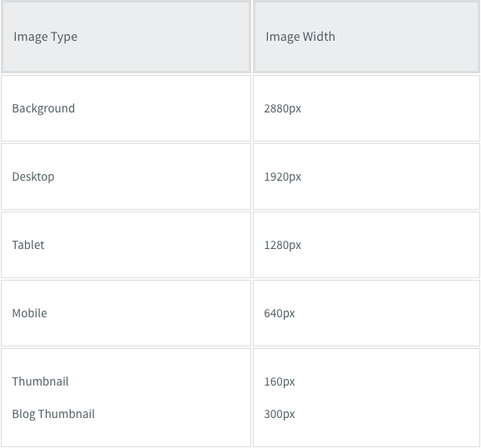Click blank area of Tablet type cell
The width and height of the screenshot is (481, 448).
(x=147, y=245)
